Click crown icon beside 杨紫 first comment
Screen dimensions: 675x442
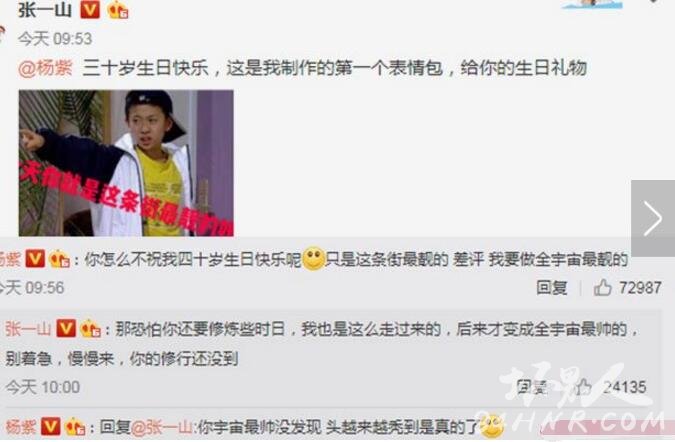tap(59, 260)
